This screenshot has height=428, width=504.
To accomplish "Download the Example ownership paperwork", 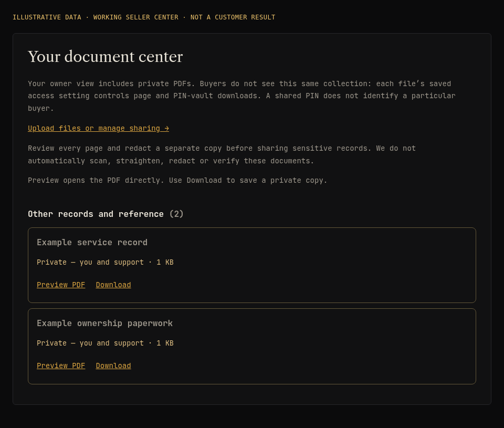I will 113,366.
